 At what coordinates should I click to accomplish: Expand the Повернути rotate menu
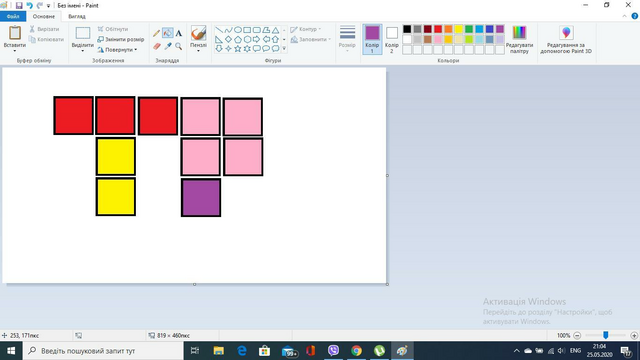pos(118,50)
